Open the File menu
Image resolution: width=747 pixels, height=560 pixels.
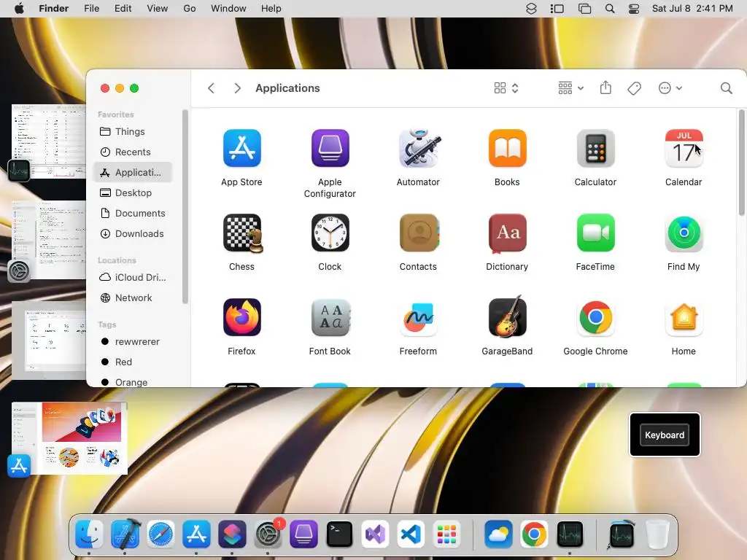coord(91,9)
